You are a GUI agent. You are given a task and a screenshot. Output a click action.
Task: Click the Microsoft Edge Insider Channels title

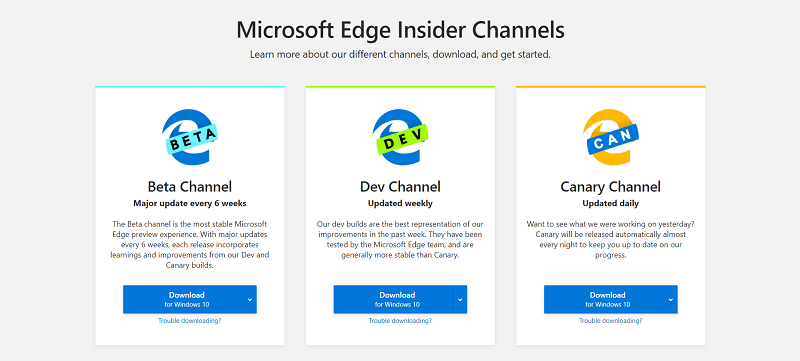tap(401, 30)
